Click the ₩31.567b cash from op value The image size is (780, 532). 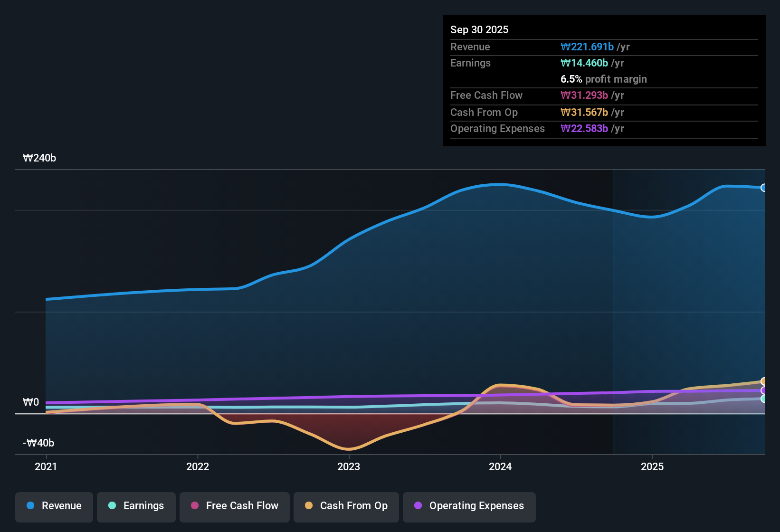(x=584, y=112)
